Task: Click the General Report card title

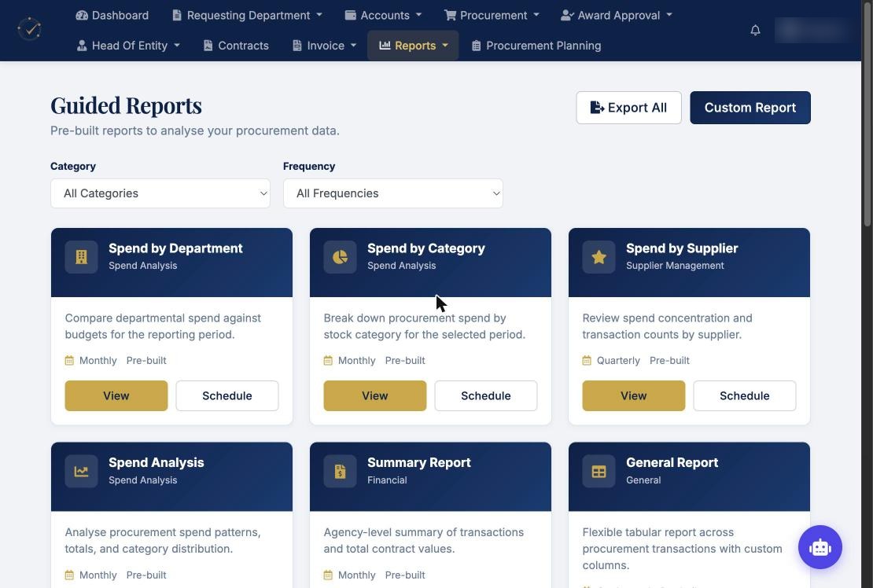Action: (x=672, y=463)
